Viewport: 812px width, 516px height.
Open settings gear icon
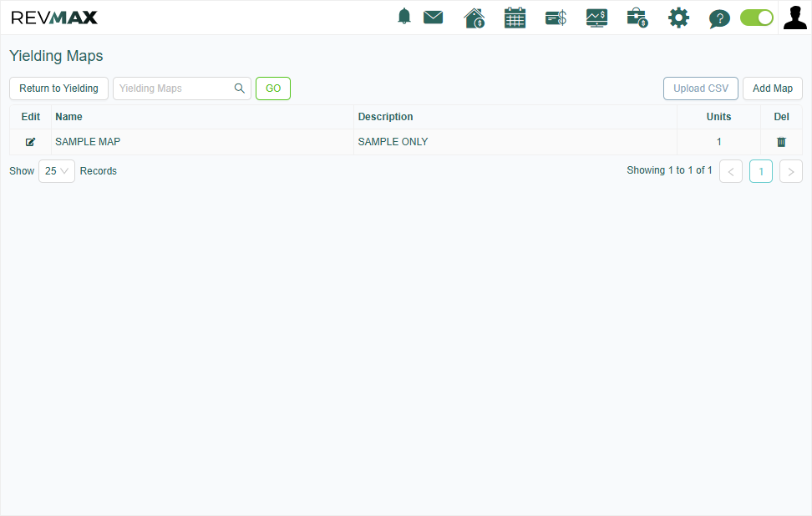coord(678,18)
